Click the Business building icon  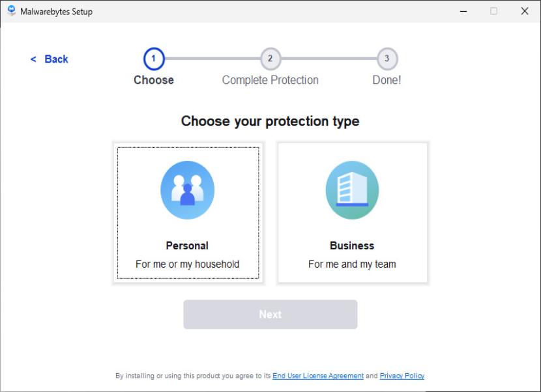(352, 189)
